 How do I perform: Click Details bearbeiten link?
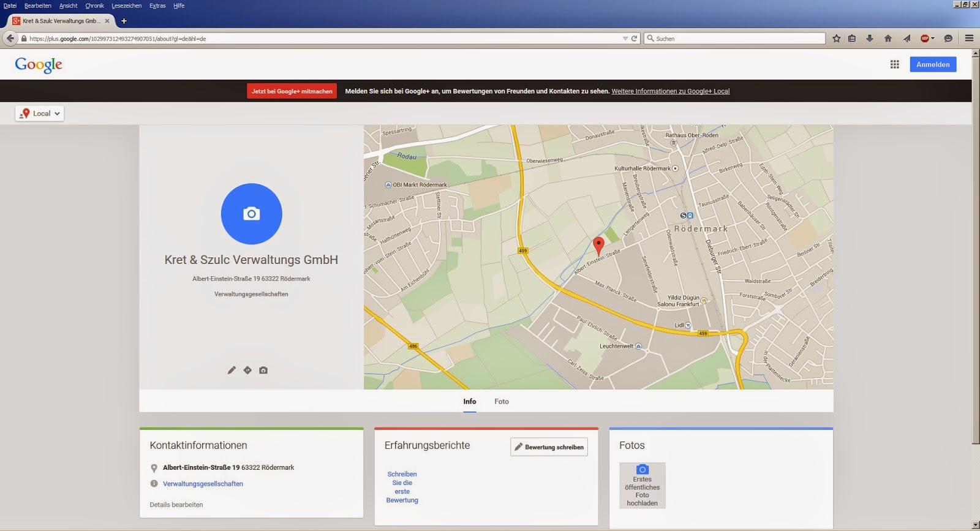(x=176, y=505)
